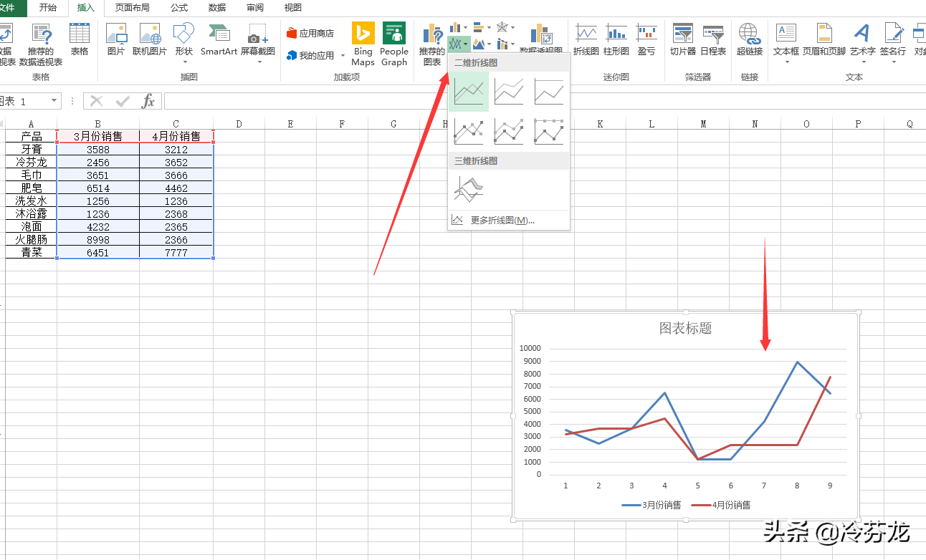
Task: Pick the line with markers chart
Action: click(x=469, y=131)
